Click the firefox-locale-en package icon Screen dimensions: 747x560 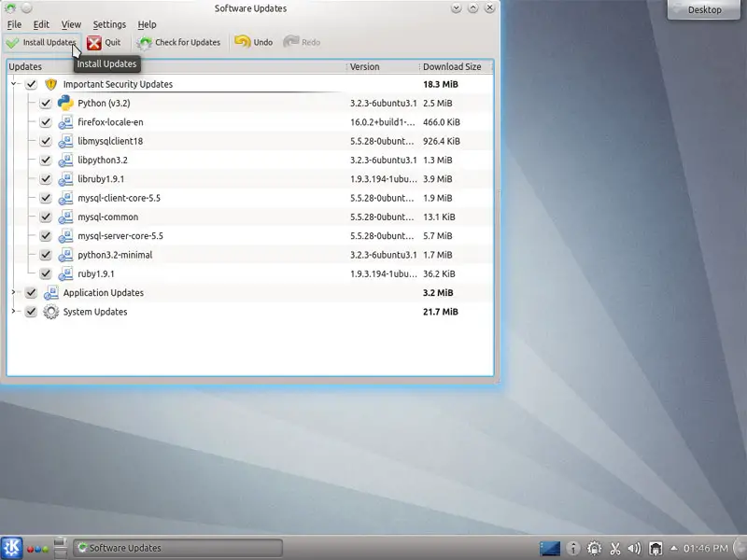[x=65, y=122]
